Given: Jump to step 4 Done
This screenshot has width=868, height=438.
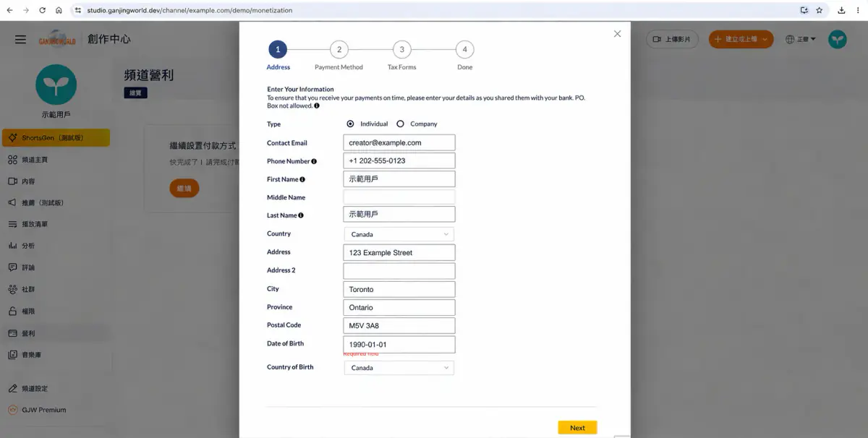Looking at the screenshot, I should [x=464, y=50].
